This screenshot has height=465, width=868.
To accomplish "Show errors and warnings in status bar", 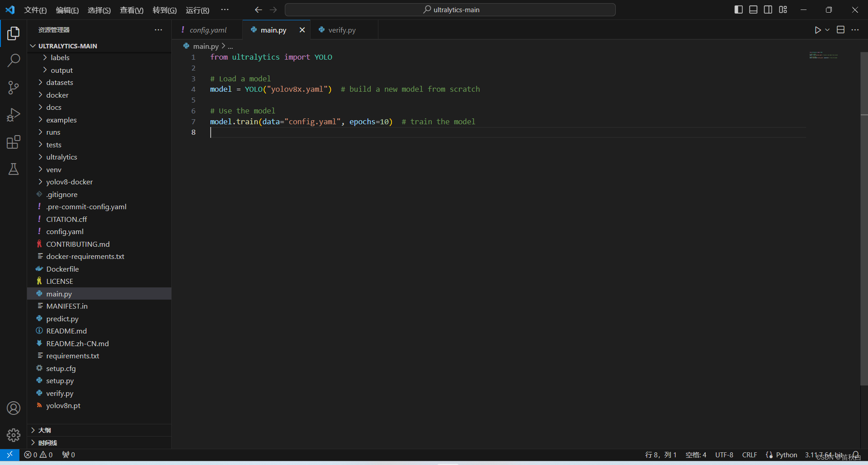I will pos(38,455).
